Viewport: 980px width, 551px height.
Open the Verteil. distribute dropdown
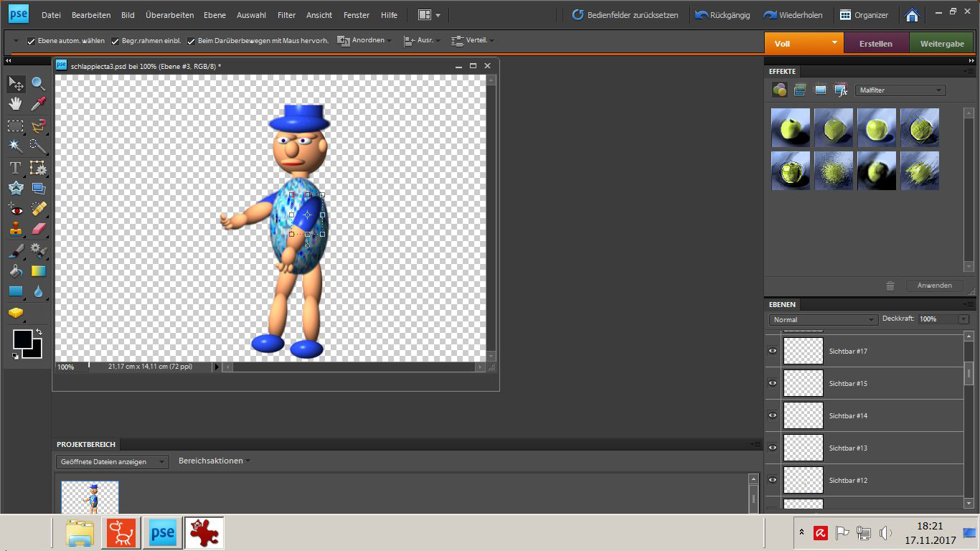coord(472,41)
